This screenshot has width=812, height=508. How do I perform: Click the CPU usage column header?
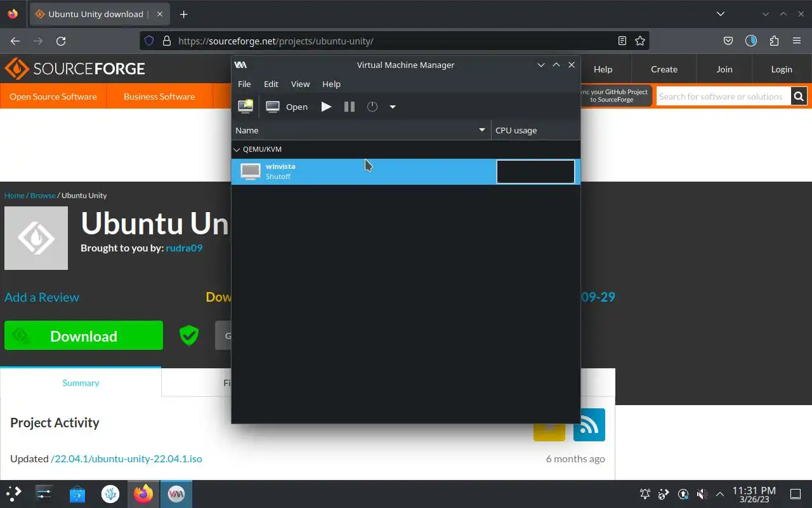coord(535,130)
